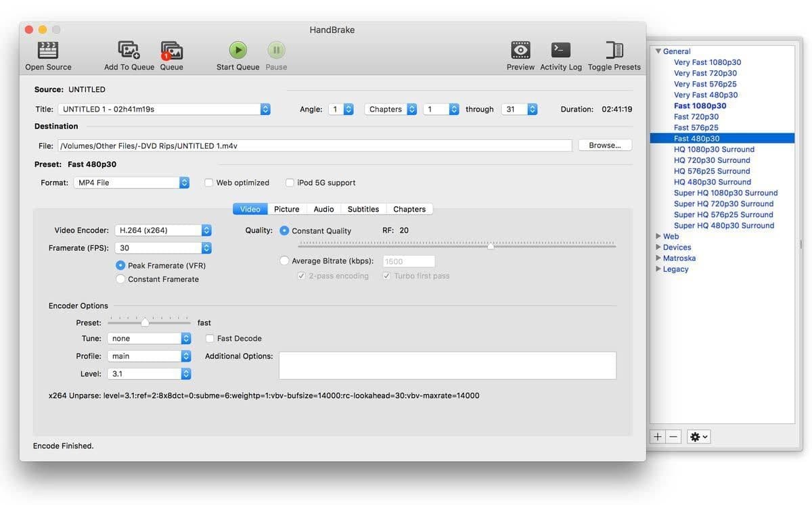Open the Format MP4 File dropdown
Screen dimensions: 812x505
tap(132, 183)
